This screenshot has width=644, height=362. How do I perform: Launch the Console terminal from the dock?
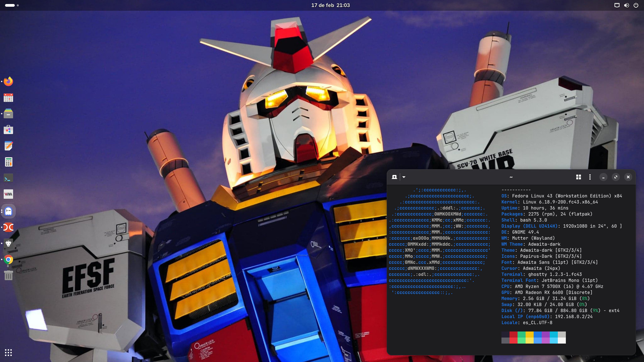coord(8,178)
